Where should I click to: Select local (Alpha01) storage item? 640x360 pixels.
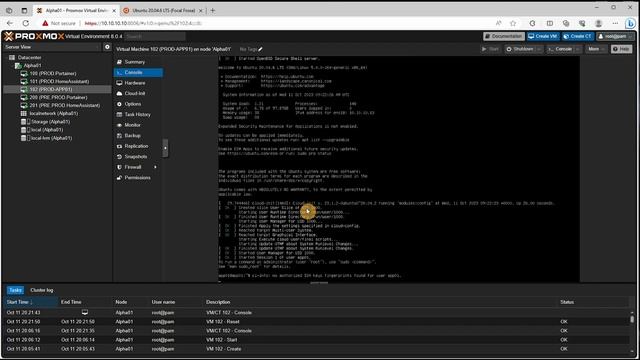tap(47, 130)
